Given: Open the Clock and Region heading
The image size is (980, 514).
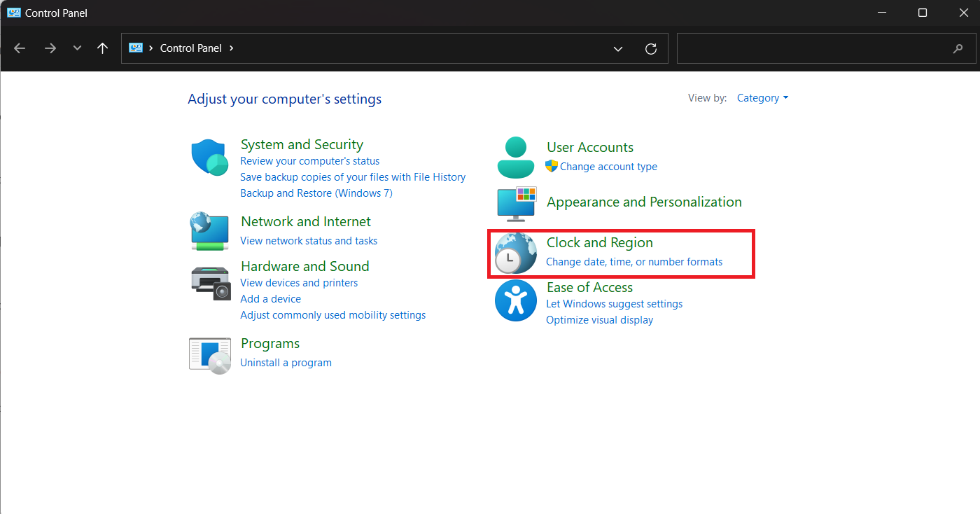Looking at the screenshot, I should (600, 242).
